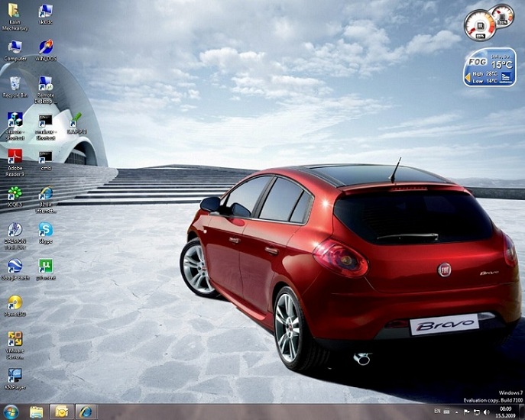525x420 pixels.
Task: Select the Remote Desktop shortcut icon
Action: click(x=46, y=83)
